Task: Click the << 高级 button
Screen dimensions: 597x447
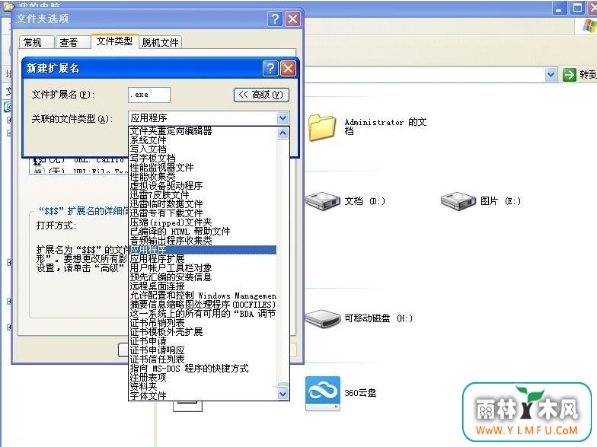Action: pyautogui.click(x=261, y=94)
